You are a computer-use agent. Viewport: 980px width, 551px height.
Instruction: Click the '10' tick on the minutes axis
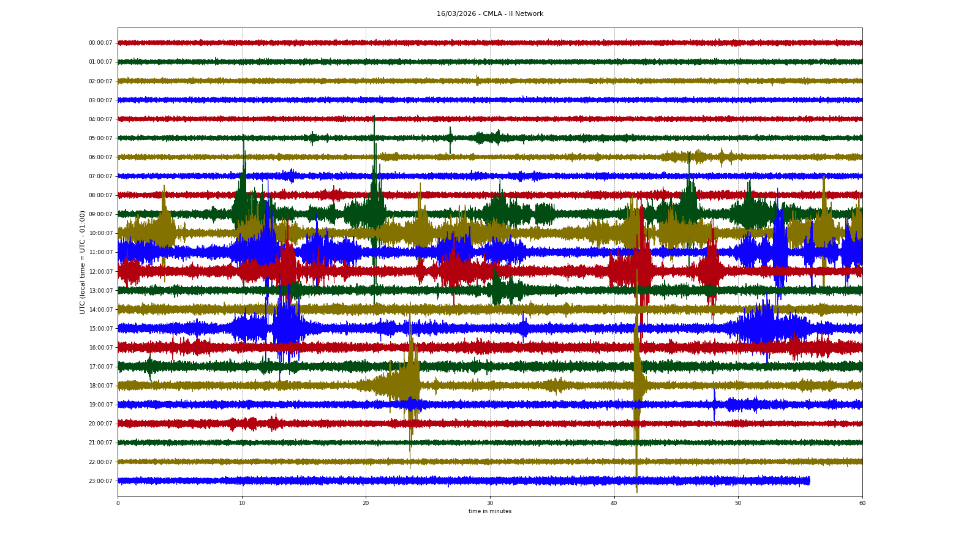pyautogui.click(x=242, y=503)
